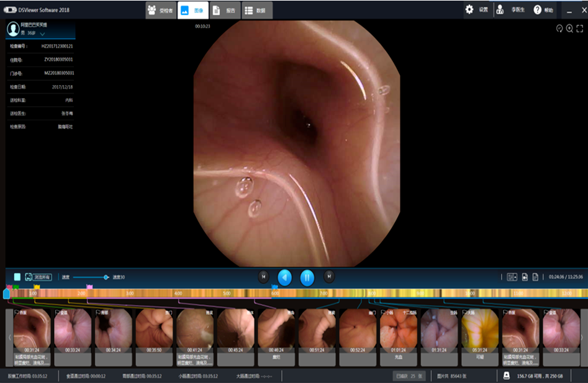Click the 帮助 help question mark icon
This screenshot has height=383, width=588.
537,9
